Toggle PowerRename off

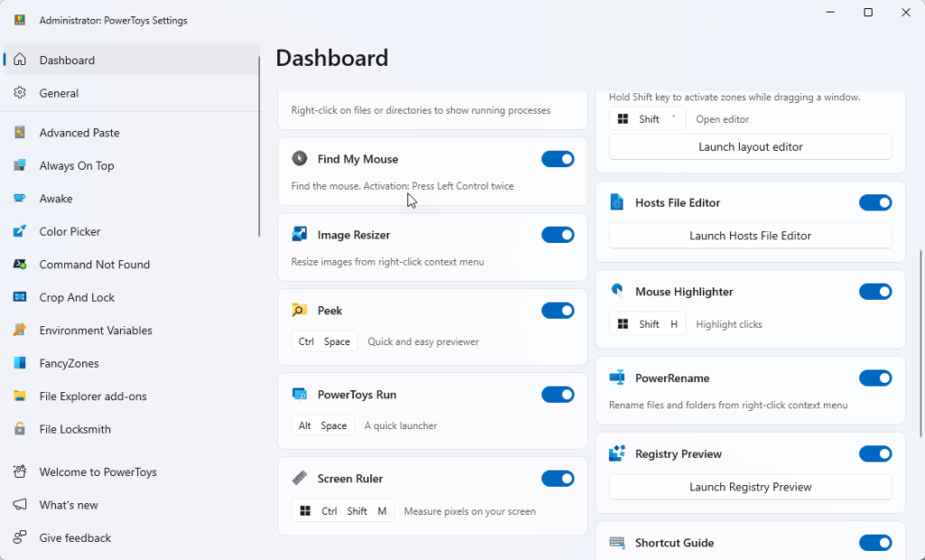875,378
